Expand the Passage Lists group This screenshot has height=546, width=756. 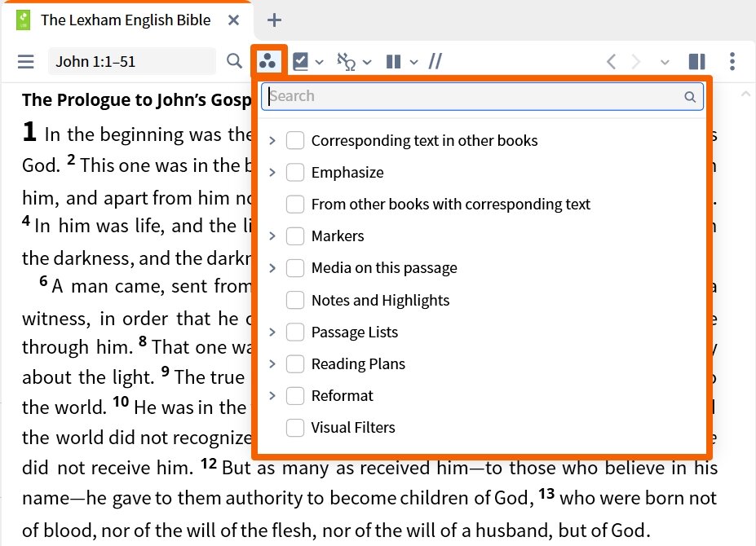[x=272, y=332]
